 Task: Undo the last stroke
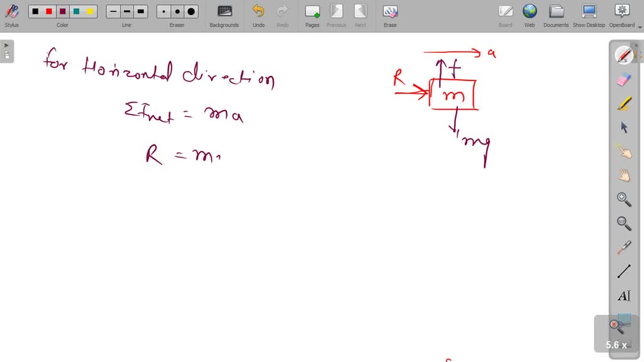258,11
